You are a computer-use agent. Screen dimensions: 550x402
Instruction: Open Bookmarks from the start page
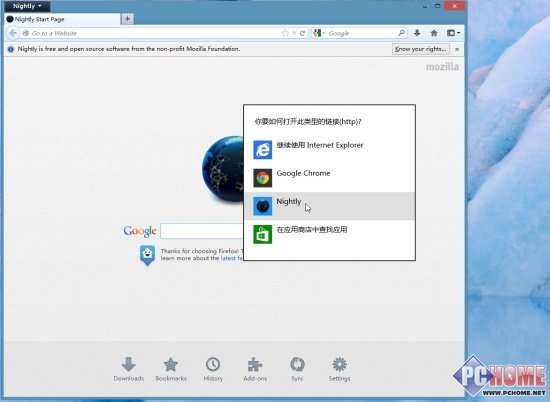pyautogui.click(x=171, y=369)
